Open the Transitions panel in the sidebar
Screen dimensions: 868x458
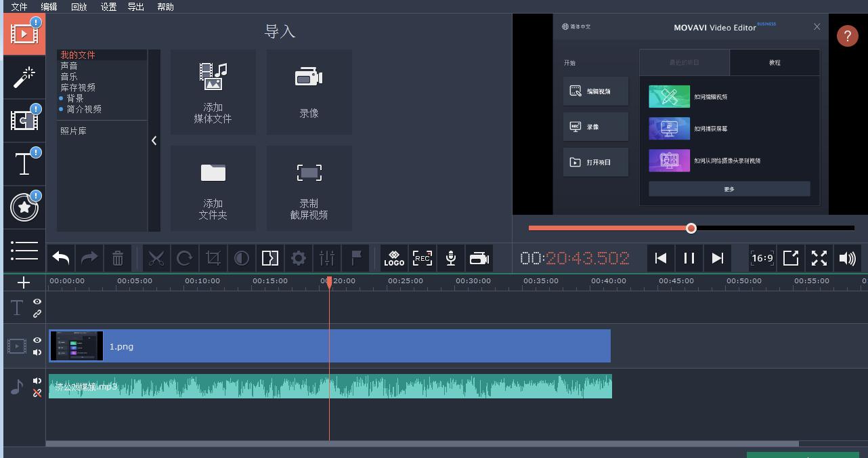(x=24, y=120)
